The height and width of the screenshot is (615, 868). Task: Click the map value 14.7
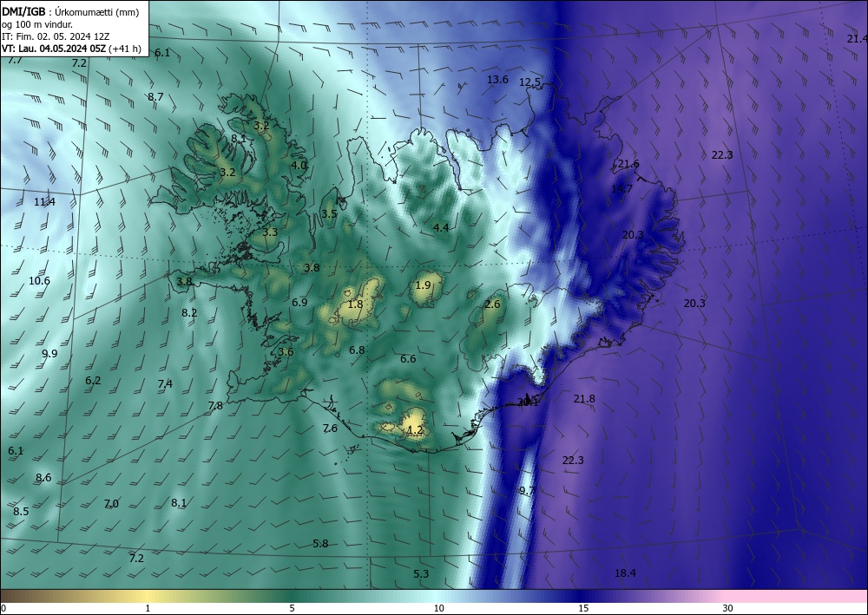tap(621, 189)
